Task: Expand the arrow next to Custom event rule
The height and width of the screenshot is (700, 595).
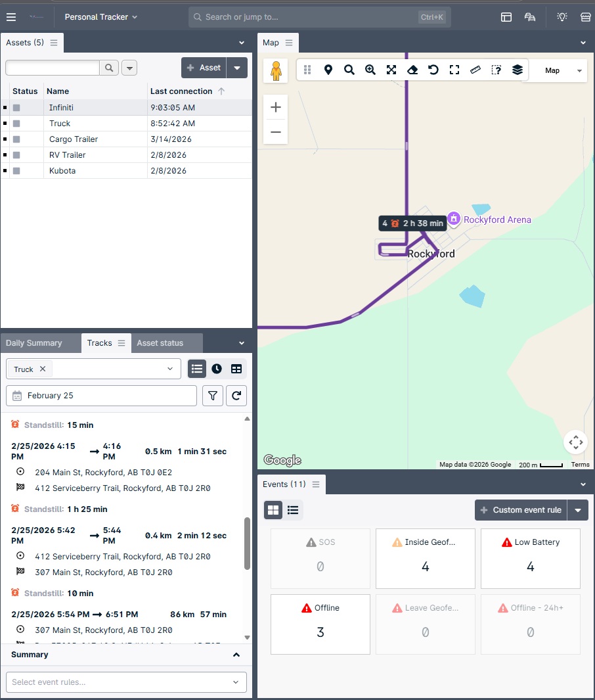Action: tap(578, 509)
